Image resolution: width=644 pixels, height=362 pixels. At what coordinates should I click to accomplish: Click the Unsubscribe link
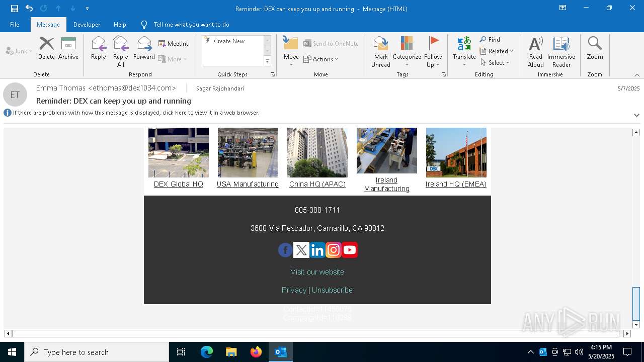(x=332, y=290)
